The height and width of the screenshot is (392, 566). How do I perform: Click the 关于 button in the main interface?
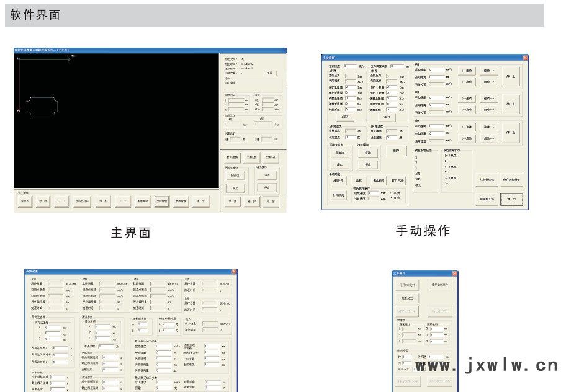point(199,202)
